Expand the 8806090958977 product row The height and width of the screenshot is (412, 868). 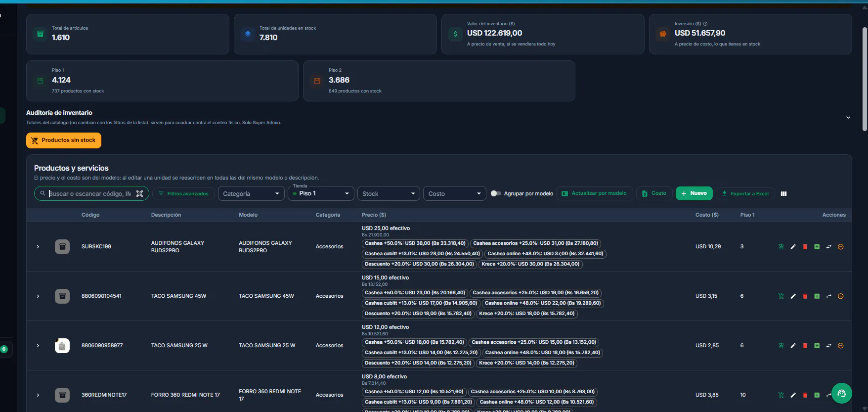(38, 346)
